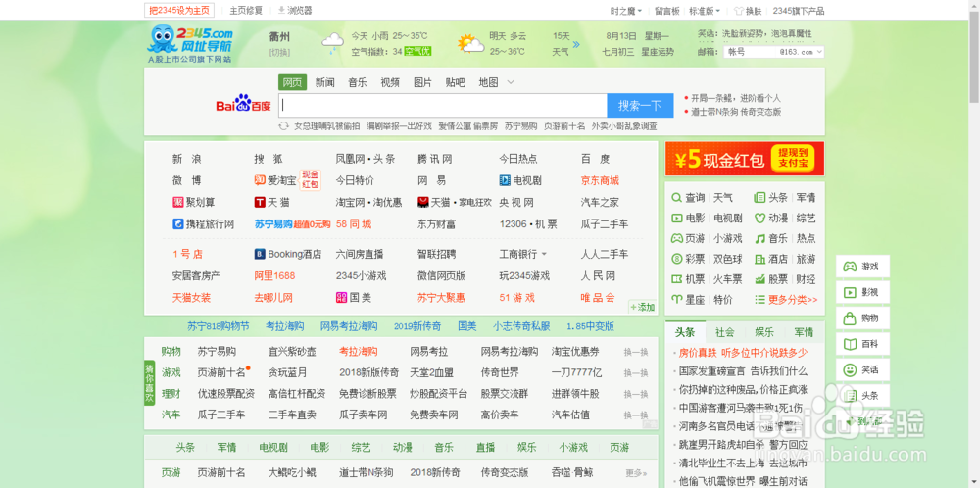The width and height of the screenshot is (980, 488).
Task: Select the 贴吧 search tab
Action: click(x=455, y=82)
